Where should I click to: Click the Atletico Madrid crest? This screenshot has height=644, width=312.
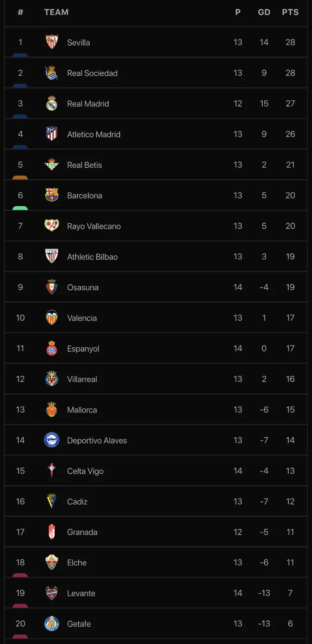(x=52, y=134)
